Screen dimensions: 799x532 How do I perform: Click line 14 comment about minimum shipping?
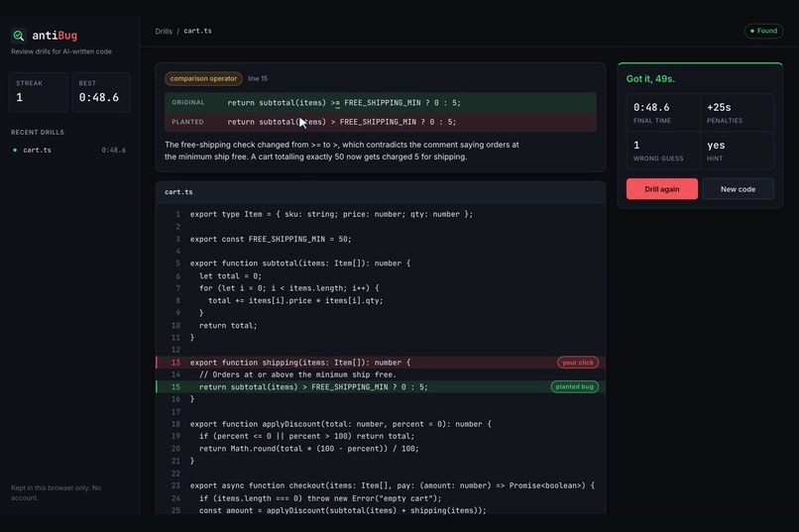tap(297, 374)
